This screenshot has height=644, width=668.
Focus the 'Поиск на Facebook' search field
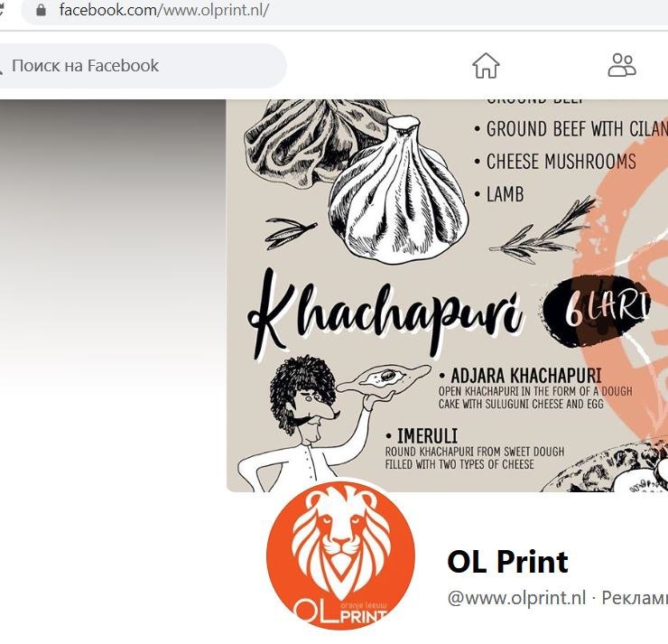[143, 66]
